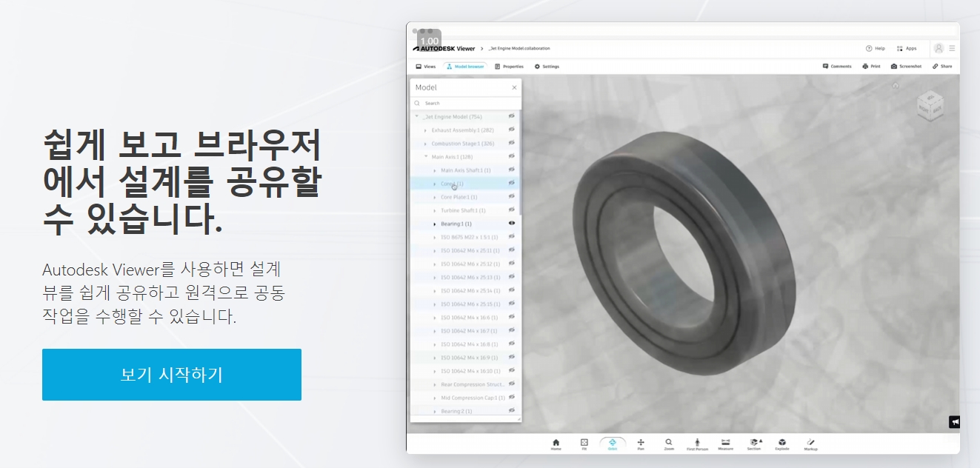Viewport: 980px width, 468px height.
Task: Collapse the Jet Engine Model root node
Action: (x=417, y=116)
